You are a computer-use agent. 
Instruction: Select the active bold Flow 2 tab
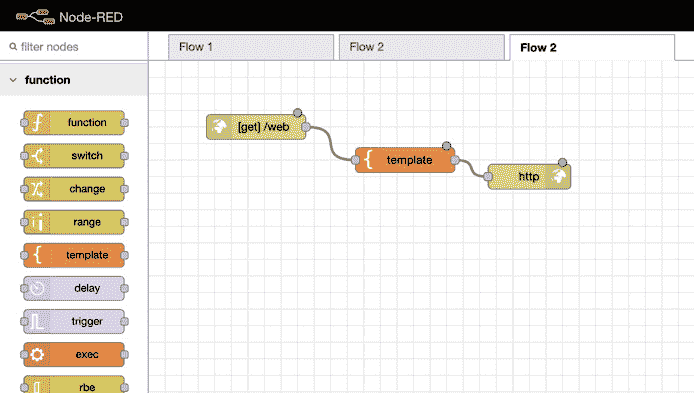[592, 47]
